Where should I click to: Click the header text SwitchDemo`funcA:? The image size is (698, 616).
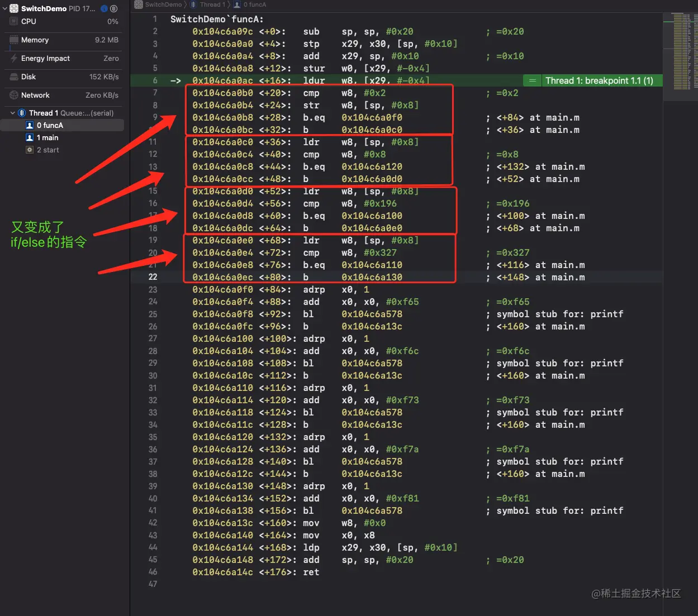[217, 19]
